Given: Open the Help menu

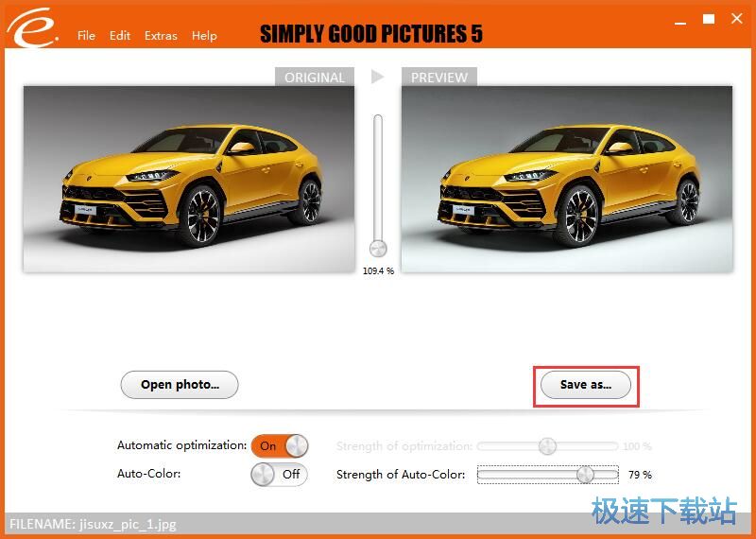Looking at the screenshot, I should coord(204,36).
